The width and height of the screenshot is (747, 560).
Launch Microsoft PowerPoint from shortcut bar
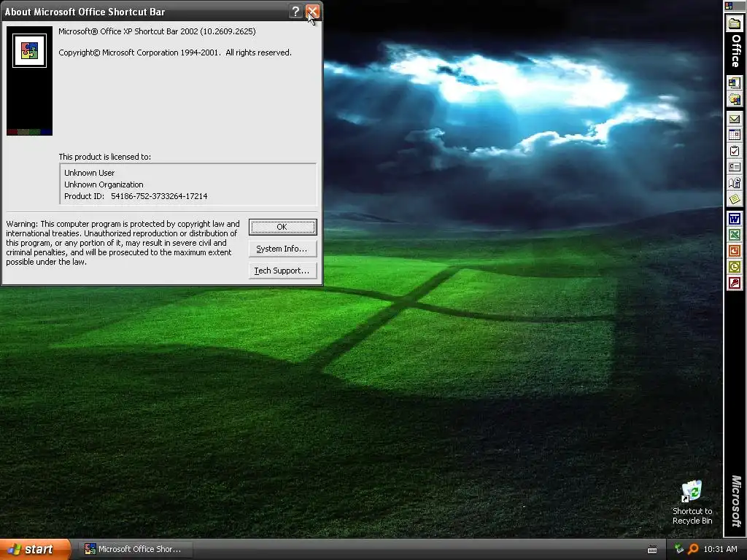point(734,251)
